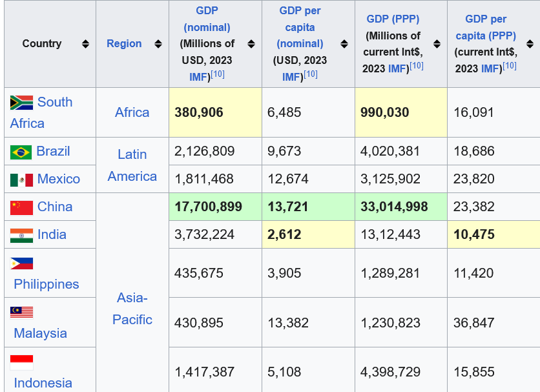
Task: Click the Brazil flag icon
Action: [21, 152]
